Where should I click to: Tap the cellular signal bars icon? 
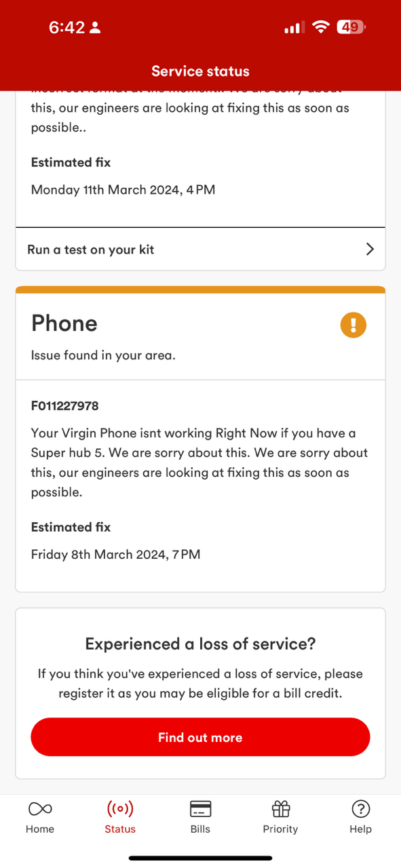293,27
